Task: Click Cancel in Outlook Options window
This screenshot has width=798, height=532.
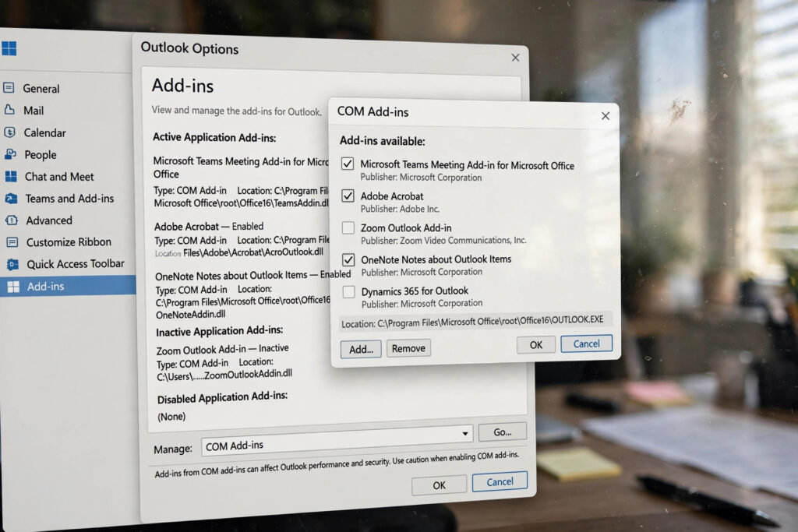Action: point(500,481)
